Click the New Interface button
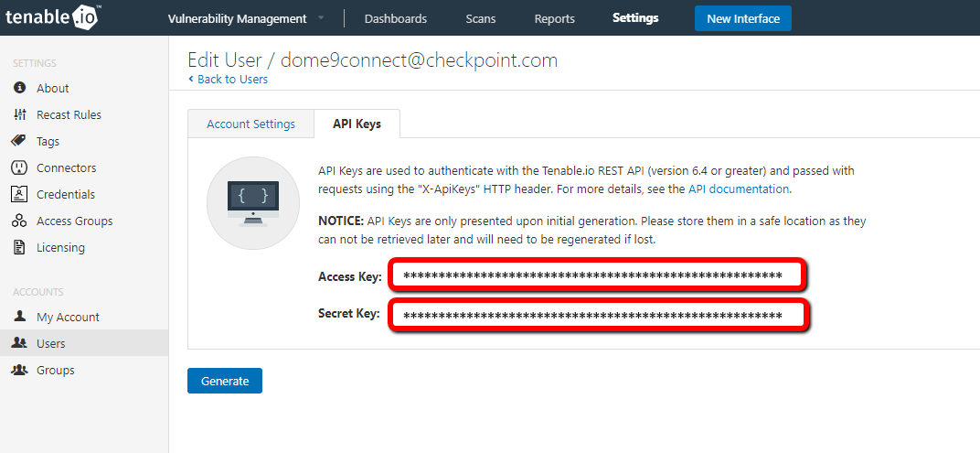The width and height of the screenshot is (980, 453). [x=743, y=18]
